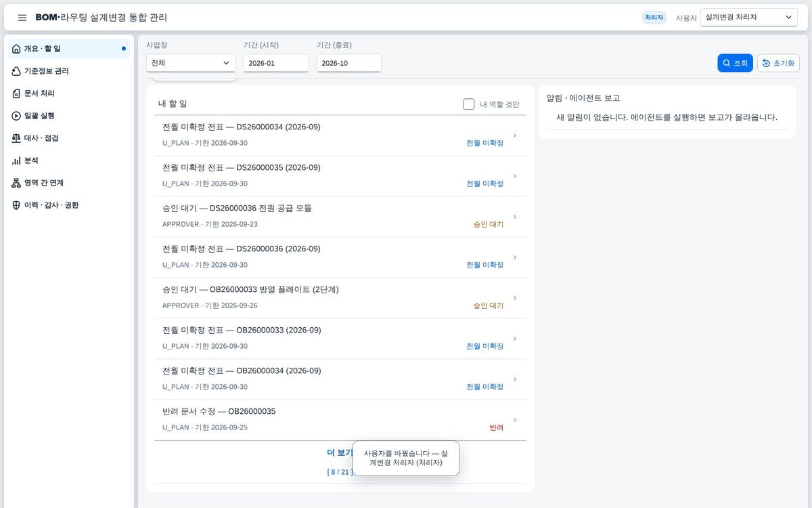
Task: Open the 기준정보 관리 menu item
Action: (x=70, y=71)
